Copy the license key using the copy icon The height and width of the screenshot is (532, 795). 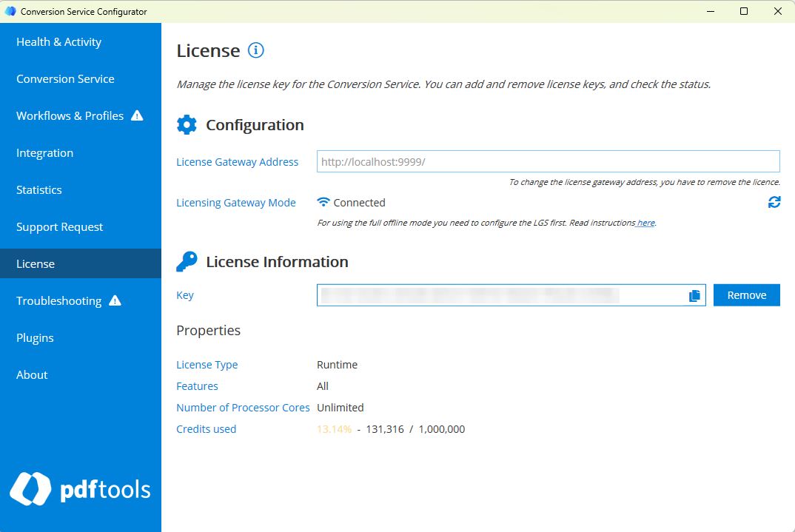pos(694,294)
